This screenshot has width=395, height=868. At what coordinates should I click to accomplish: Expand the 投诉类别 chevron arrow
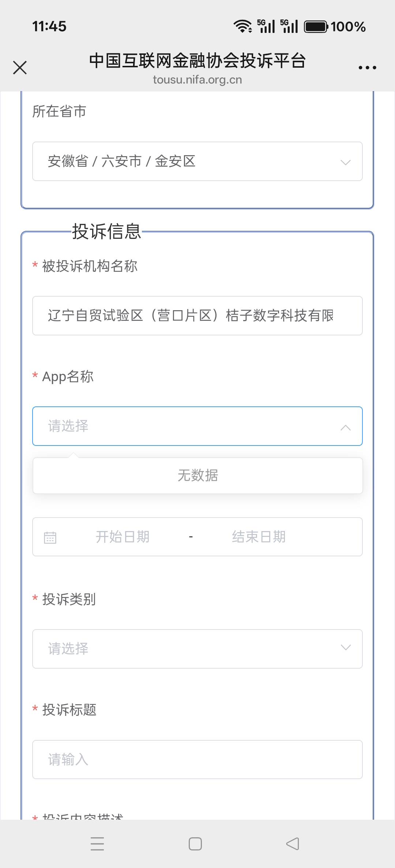tap(345, 648)
